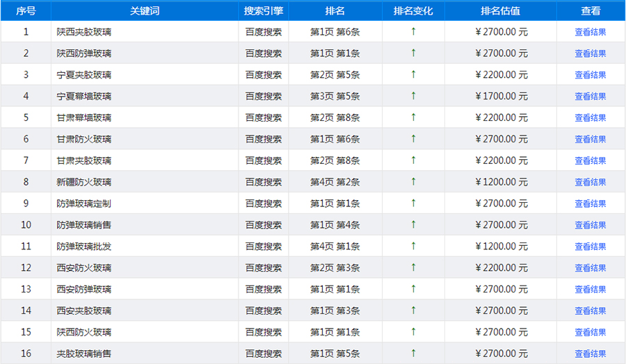Click the 排名 column header
Viewport: 626px width, 364px height.
point(335,10)
